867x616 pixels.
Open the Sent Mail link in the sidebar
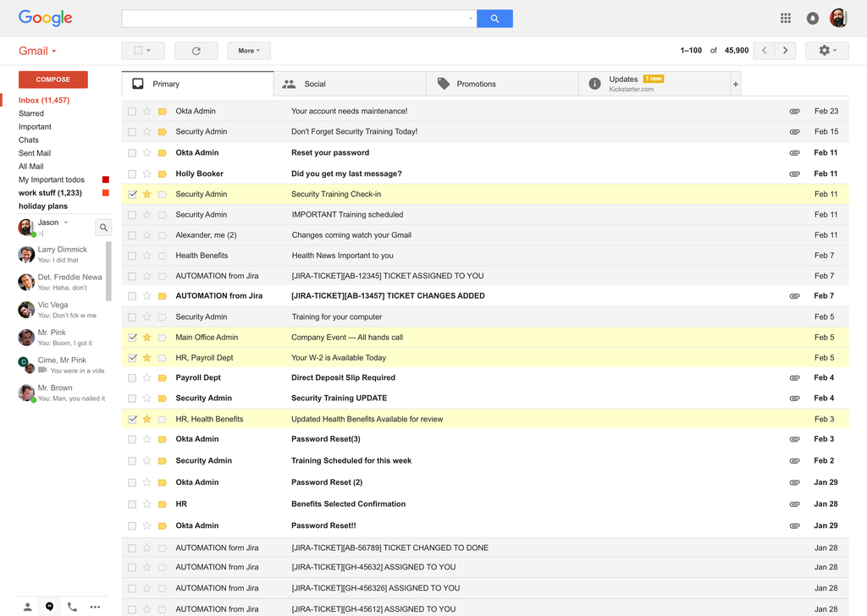point(36,152)
